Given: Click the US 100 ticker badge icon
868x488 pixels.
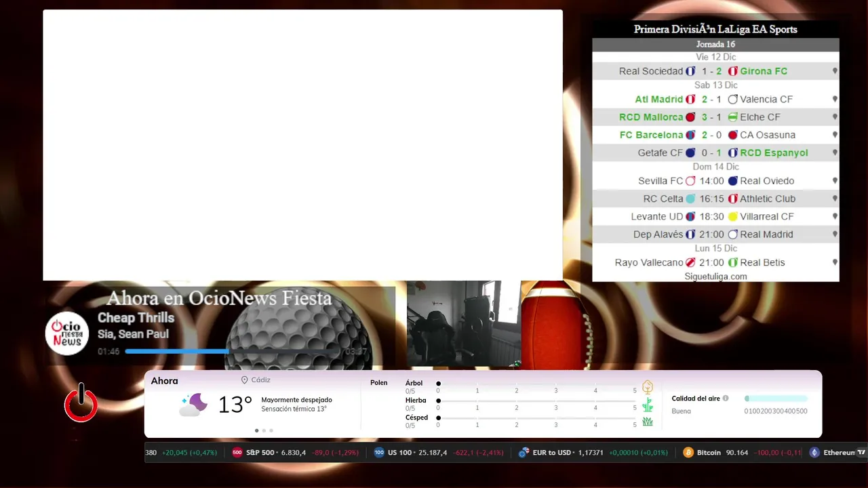Looking at the screenshot, I should click(x=379, y=453).
